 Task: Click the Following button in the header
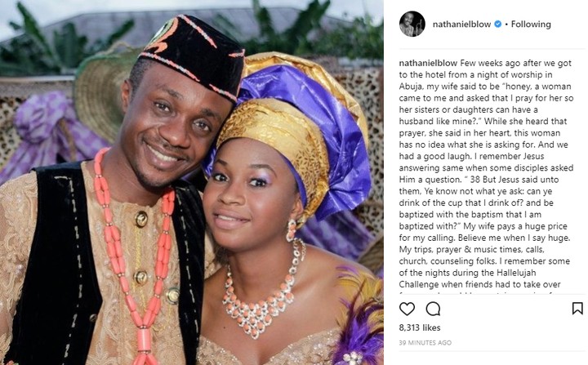click(x=531, y=24)
